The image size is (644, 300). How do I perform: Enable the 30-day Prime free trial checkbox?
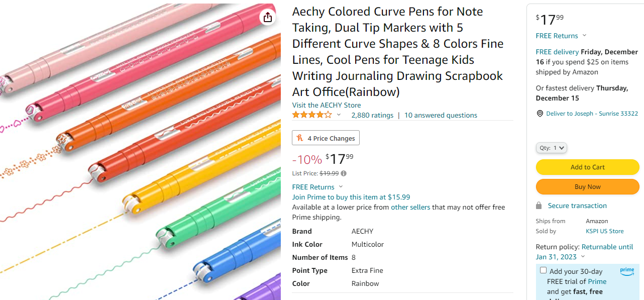click(x=543, y=270)
